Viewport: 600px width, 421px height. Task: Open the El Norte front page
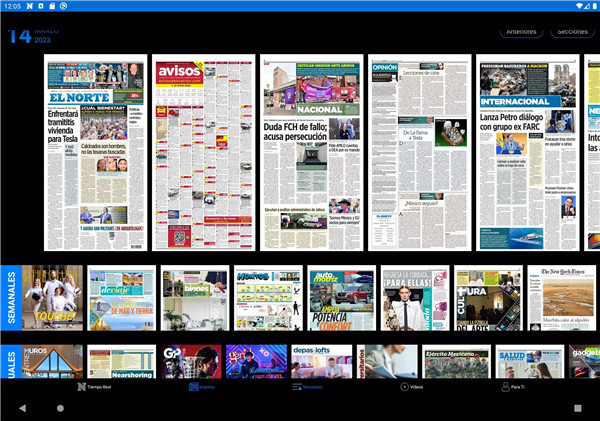click(96, 153)
